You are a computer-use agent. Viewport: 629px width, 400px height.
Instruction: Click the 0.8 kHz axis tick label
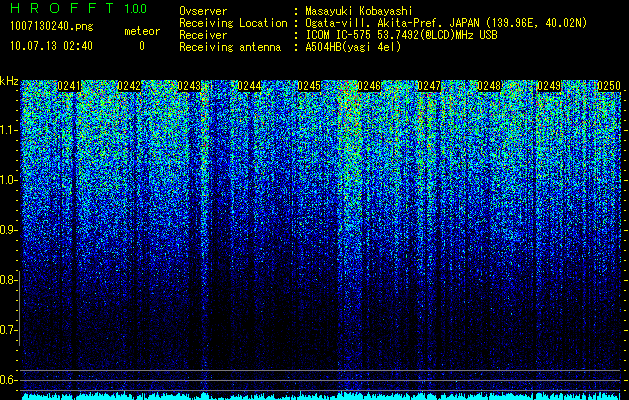pyautogui.click(x=8, y=280)
